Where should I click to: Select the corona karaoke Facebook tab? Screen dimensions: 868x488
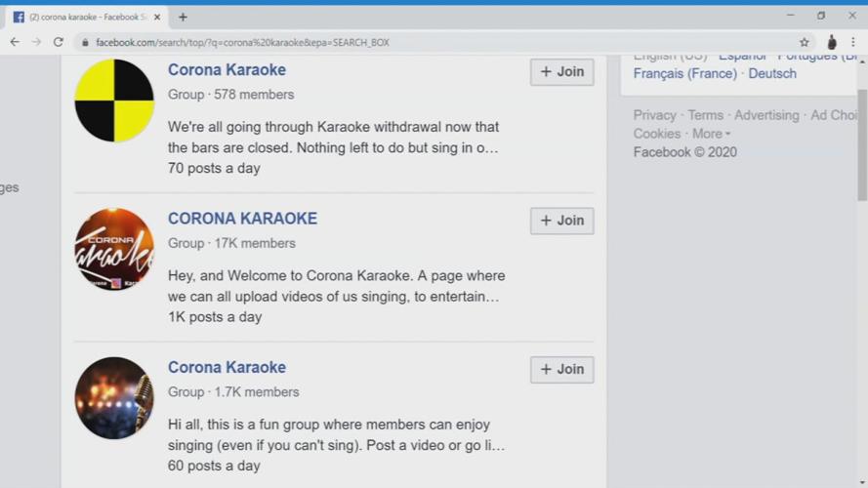[x=87, y=18]
